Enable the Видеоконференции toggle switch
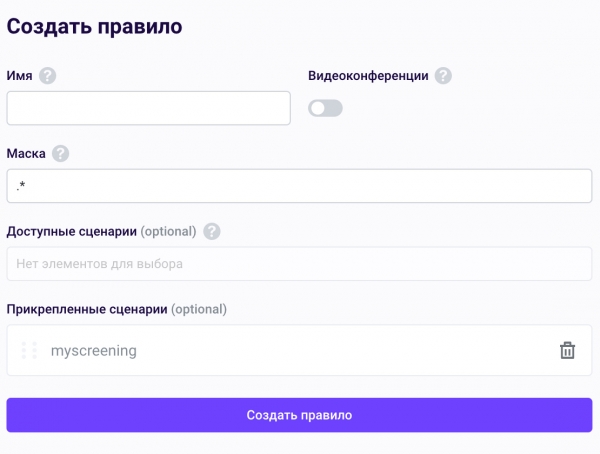Screen dimensions: 600x454 click(325, 108)
